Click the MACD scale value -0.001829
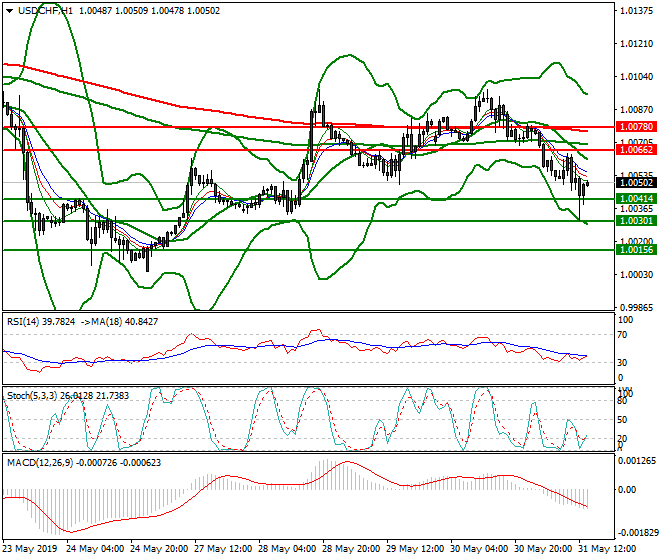 pyautogui.click(x=636, y=533)
